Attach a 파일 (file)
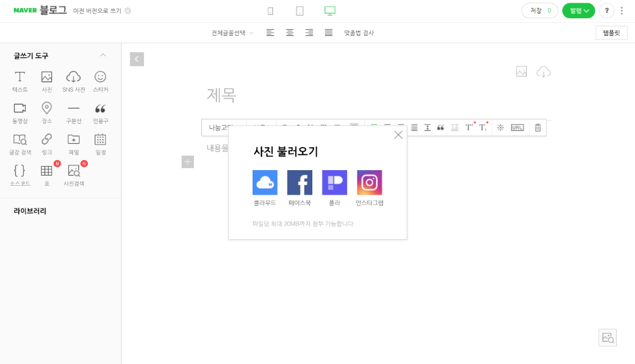This screenshot has width=635, height=364. point(74,144)
